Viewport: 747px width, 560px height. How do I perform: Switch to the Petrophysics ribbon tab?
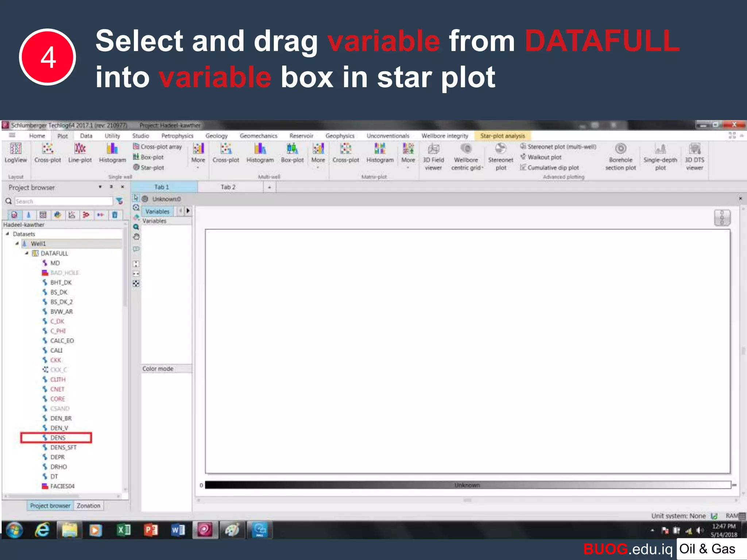177,136
